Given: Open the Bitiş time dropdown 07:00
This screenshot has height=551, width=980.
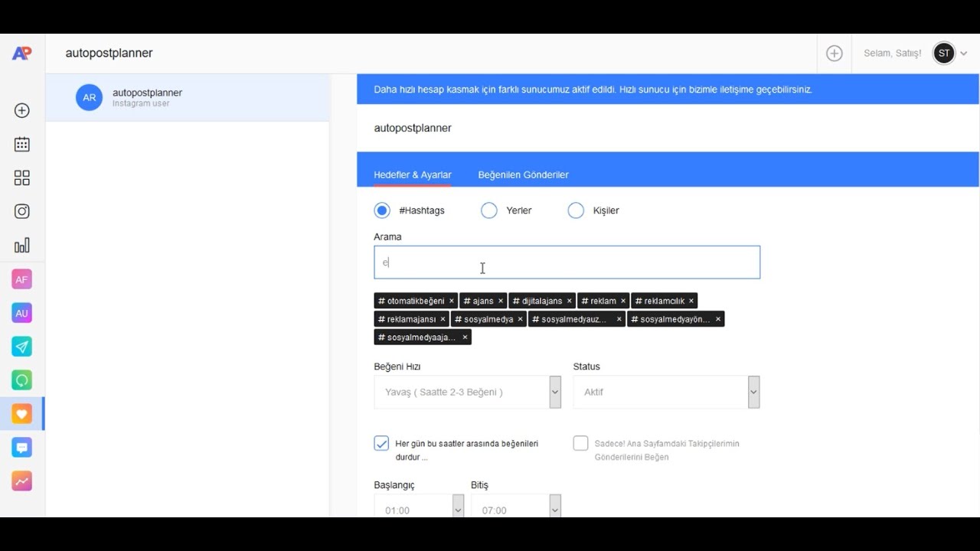Looking at the screenshot, I should (x=516, y=506).
